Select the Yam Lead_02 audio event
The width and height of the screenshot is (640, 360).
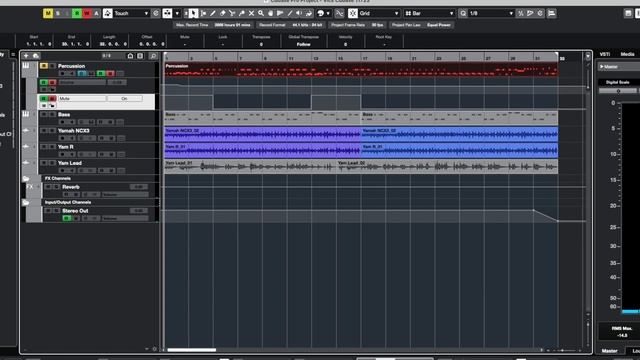click(447, 167)
